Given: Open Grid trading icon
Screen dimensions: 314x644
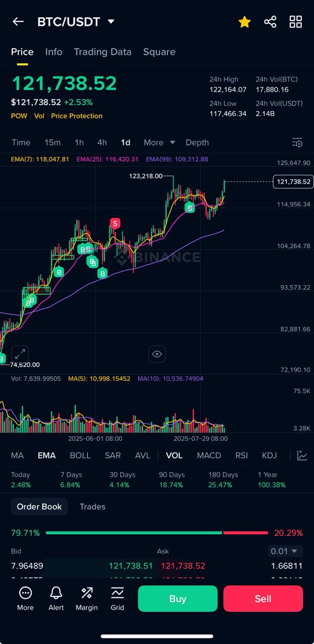Looking at the screenshot, I should [x=117, y=598].
